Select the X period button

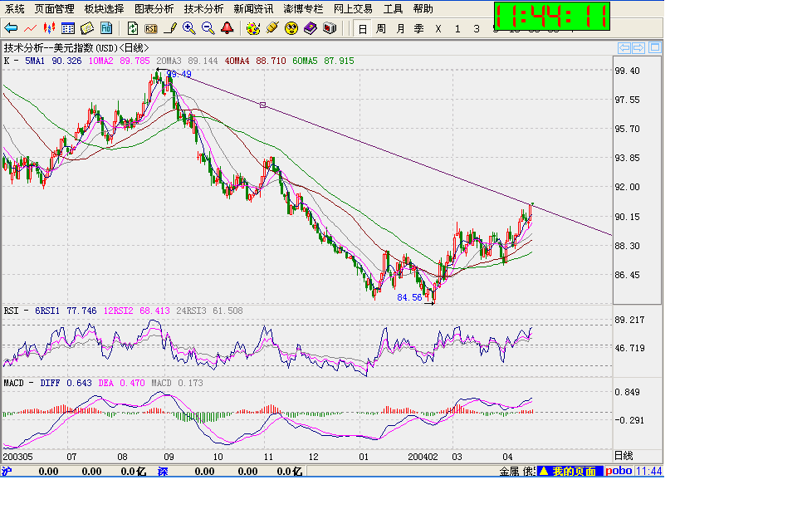click(x=438, y=29)
